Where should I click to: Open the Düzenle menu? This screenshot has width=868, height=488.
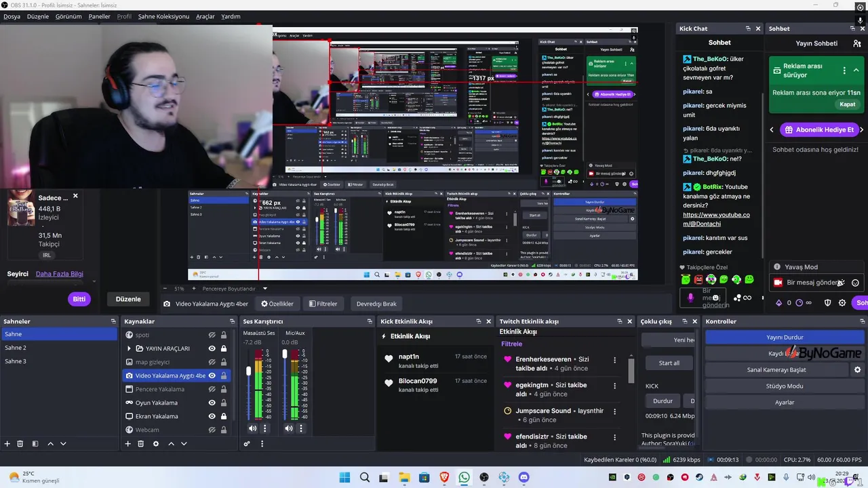click(38, 16)
